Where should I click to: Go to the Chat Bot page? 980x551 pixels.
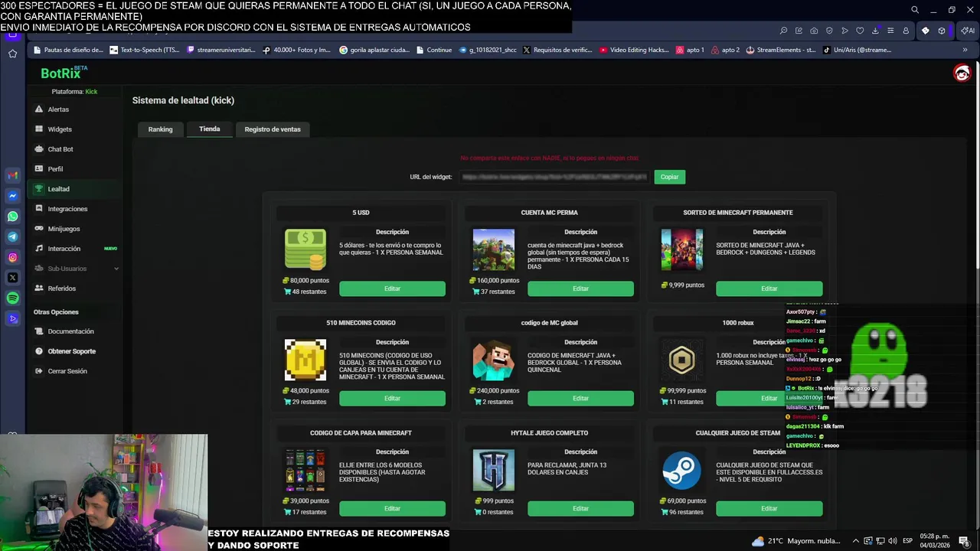(x=60, y=149)
